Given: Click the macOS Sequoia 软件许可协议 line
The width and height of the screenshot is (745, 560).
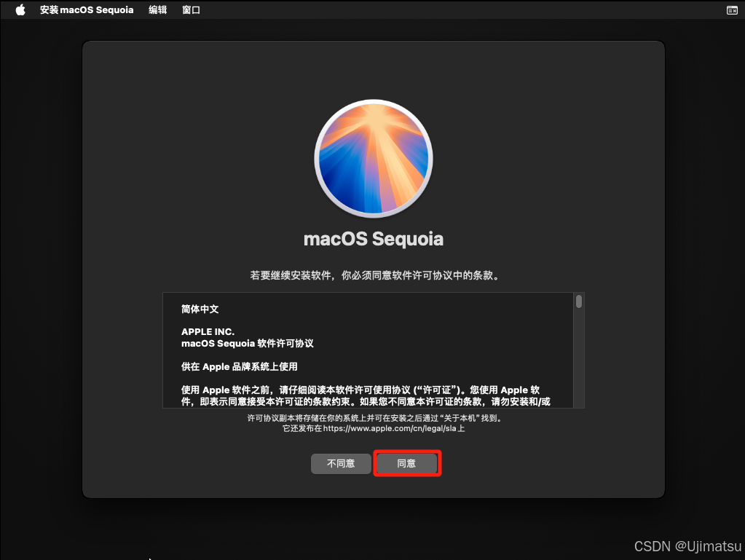Looking at the screenshot, I should click(x=247, y=344).
